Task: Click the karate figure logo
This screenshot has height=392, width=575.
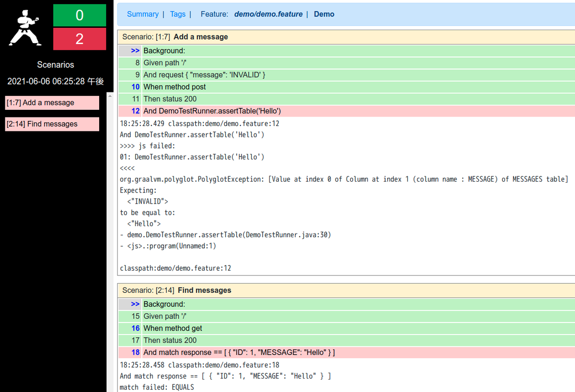Action: pyautogui.click(x=24, y=26)
